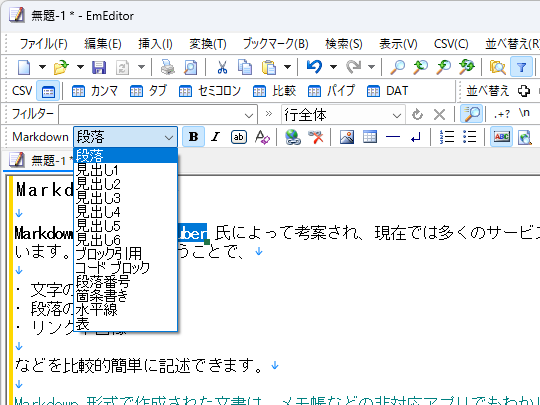
Task: Select コード ブロック from style list
Action: click(x=125, y=267)
